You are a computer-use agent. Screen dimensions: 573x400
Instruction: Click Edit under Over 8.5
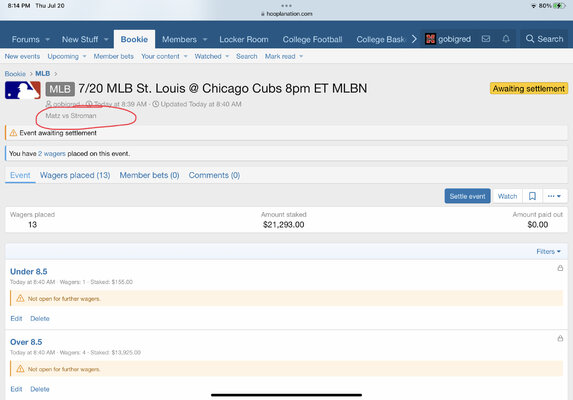[16, 389]
